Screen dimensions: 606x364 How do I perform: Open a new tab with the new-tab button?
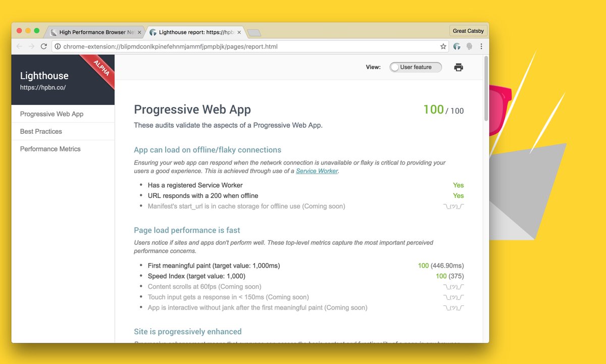[x=254, y=33]
